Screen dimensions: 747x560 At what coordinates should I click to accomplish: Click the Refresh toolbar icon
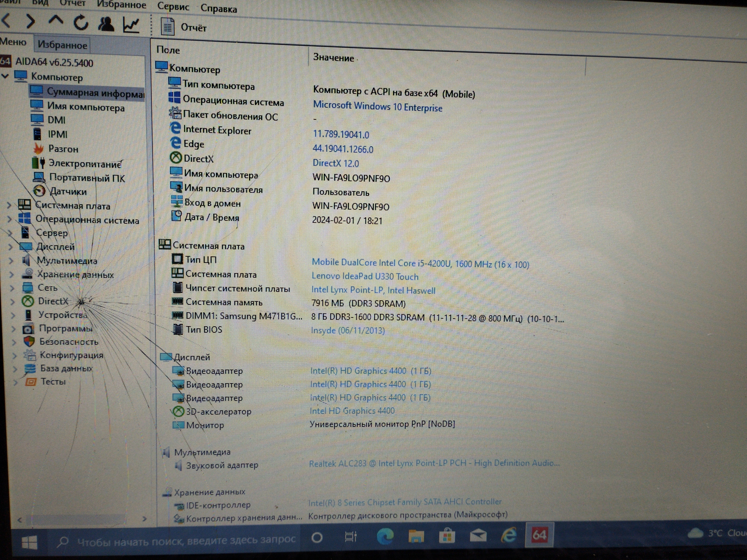81,23
